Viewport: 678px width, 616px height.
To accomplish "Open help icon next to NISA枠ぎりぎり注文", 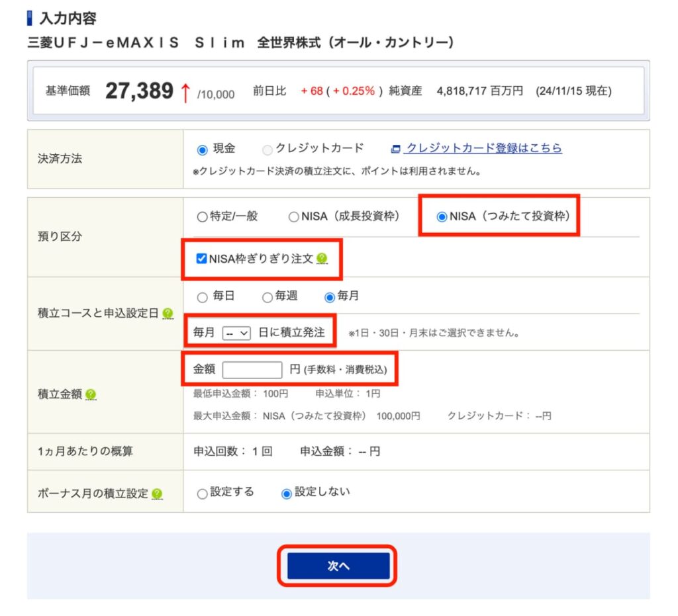I will pyautogui.click(x=322, y=258).
